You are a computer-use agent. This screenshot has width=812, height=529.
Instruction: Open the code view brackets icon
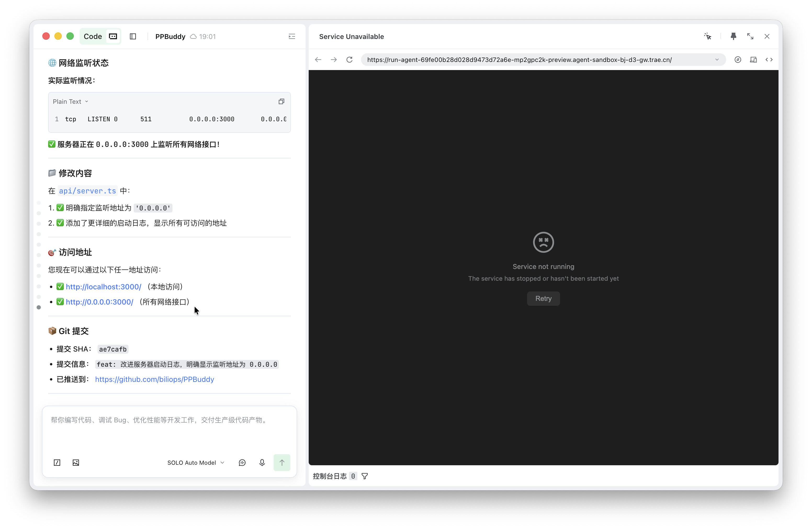pos(769,60)
